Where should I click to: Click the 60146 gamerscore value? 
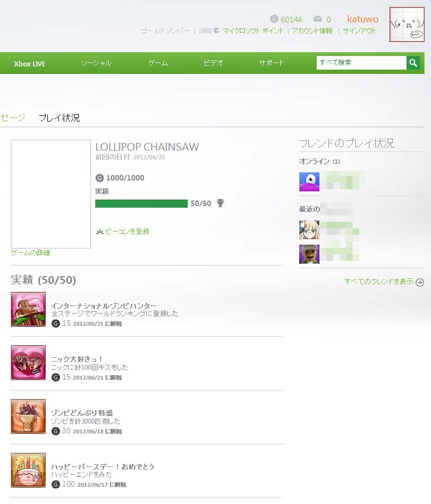291,20
